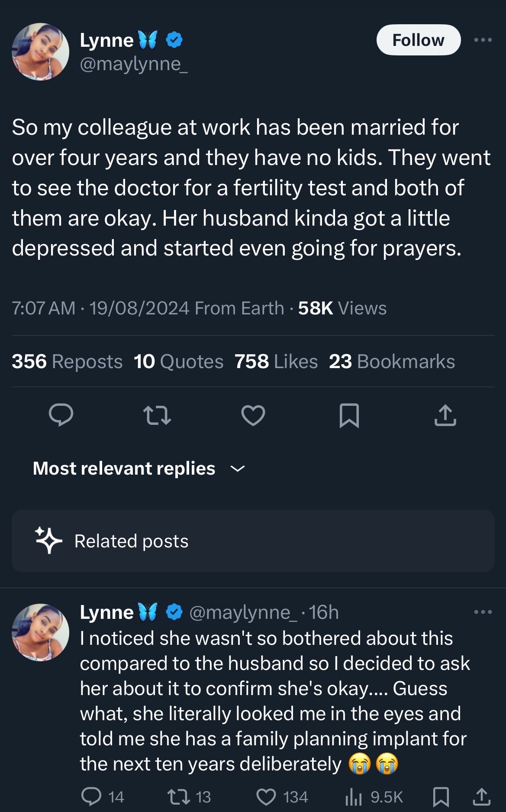Viewport: 506px width, 812px height.
Task: Open Related posts section
Action: point(253,541)
